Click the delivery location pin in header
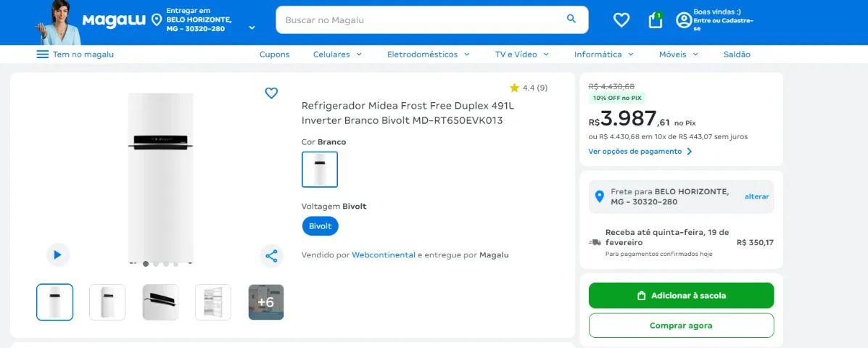This screenshot has width=868, height=348. tap(157, 20)
